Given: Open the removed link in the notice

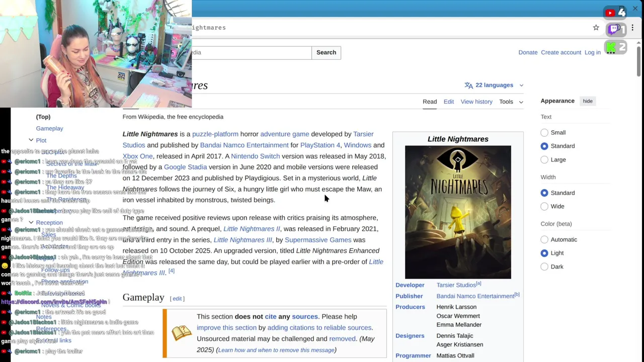Looking at the screenshot, I should 342,339.
